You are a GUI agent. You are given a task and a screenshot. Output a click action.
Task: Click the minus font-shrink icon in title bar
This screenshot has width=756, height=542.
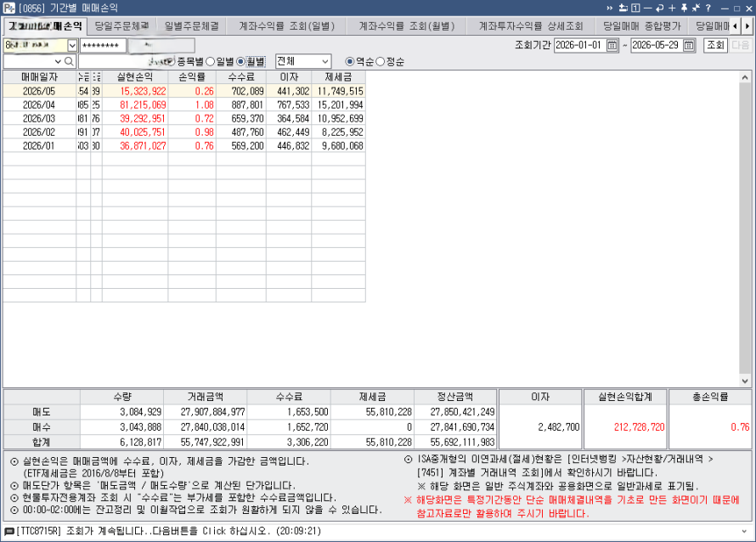pos(647,8)
